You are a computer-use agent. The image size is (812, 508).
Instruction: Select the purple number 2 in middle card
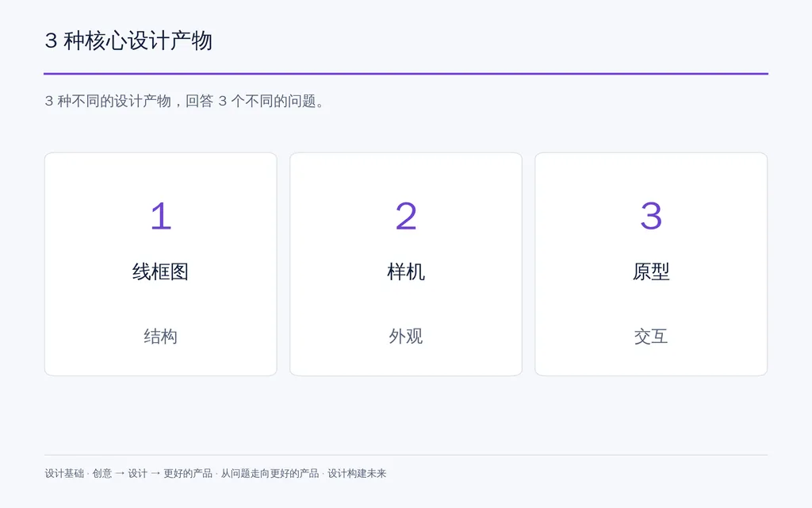[406, 216]
